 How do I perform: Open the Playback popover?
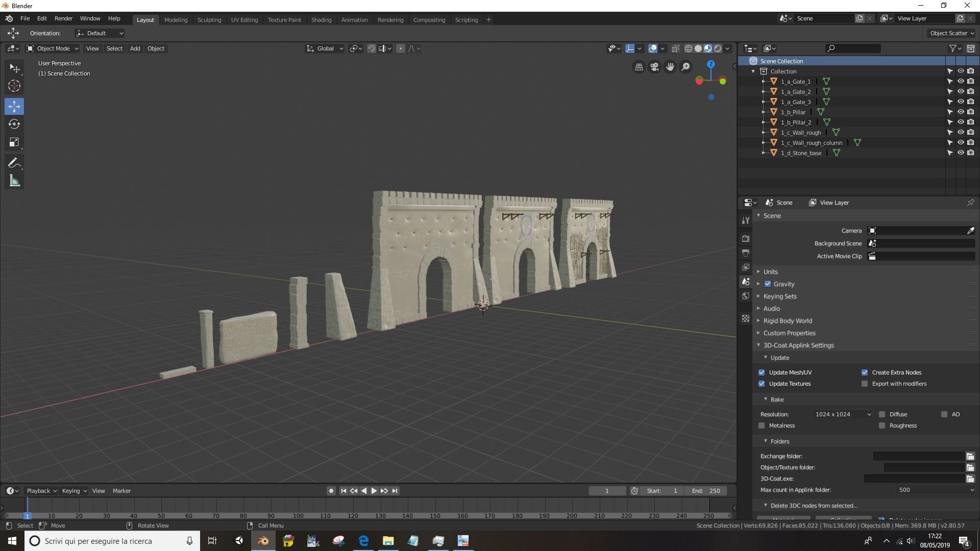click(41, 491)
